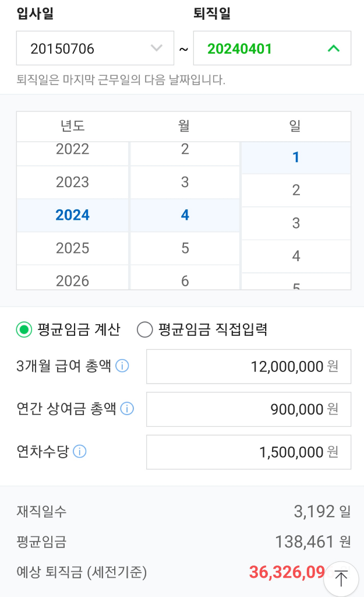364x597 pixels.
Task: Choose month 3 in the picker
Action: tap(185, 182)
